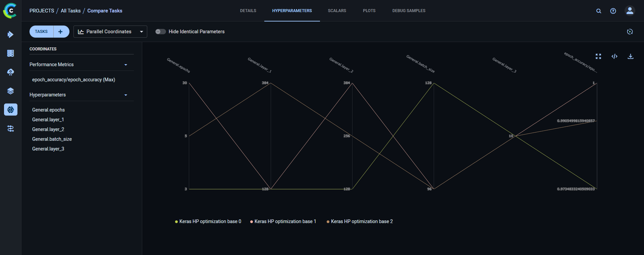
Task: Switch to the Scalars tab
Action: (337, 11)
